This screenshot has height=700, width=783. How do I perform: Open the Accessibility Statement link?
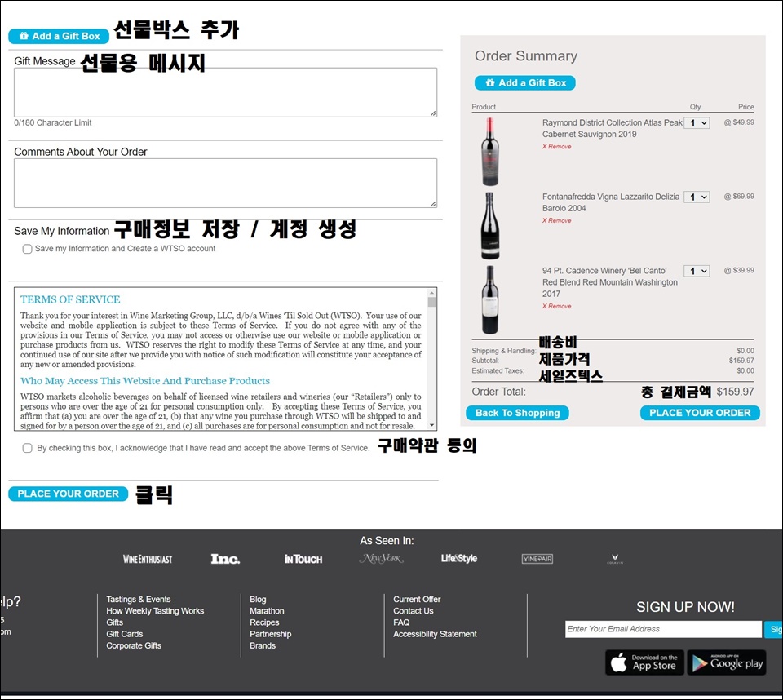(435, 634)
